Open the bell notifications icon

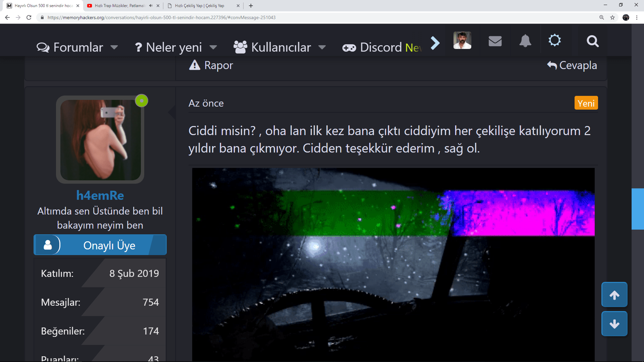click(525, 41)
